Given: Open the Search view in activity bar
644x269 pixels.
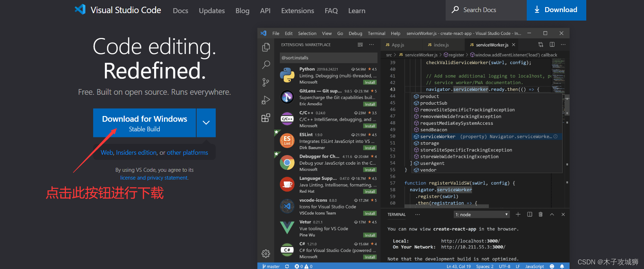Looking at the screenshot, I should coord(266,65).
